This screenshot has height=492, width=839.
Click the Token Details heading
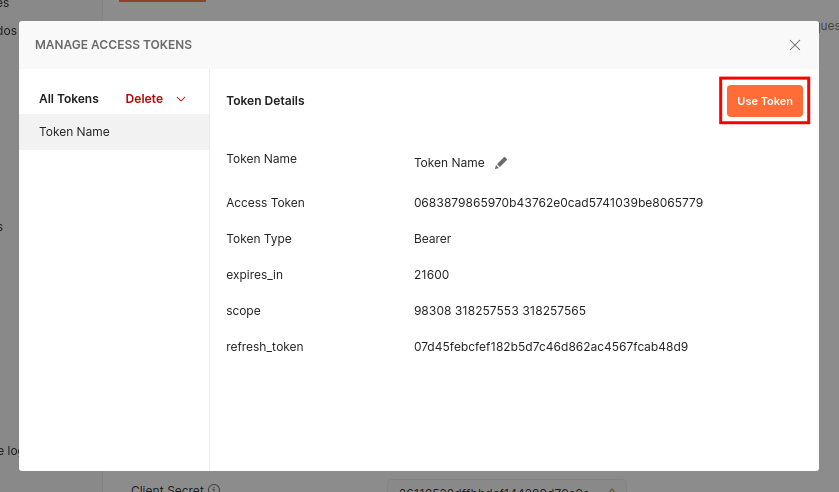click(265, 101)
